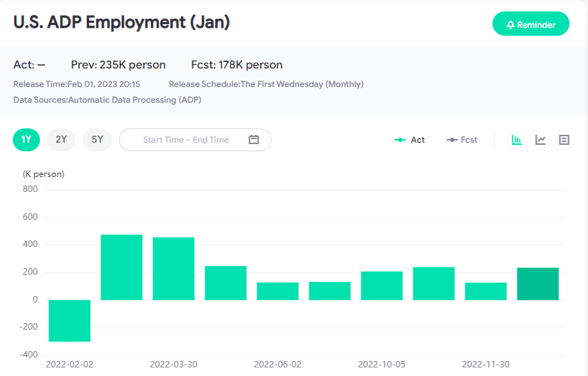
Task: Click the bar above the 2022-10-05 label
Action: pos(381,285)
